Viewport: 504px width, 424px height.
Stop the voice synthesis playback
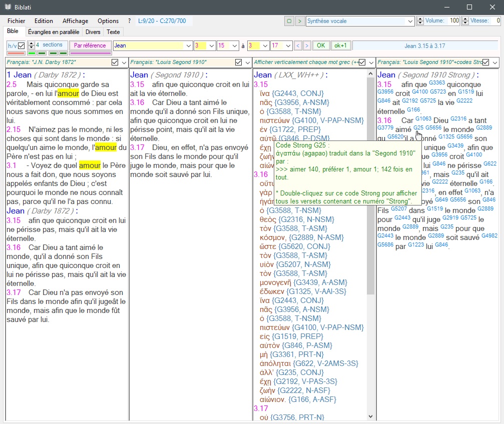289,21
